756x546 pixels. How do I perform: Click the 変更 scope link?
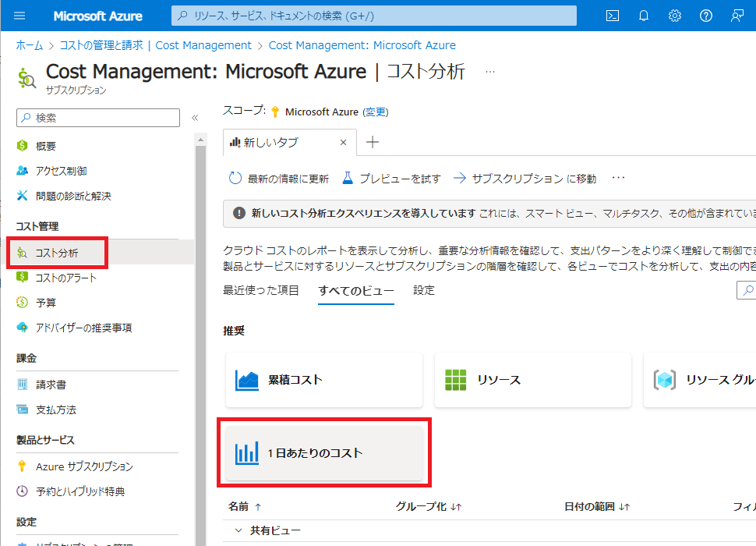tap(376, 112)
